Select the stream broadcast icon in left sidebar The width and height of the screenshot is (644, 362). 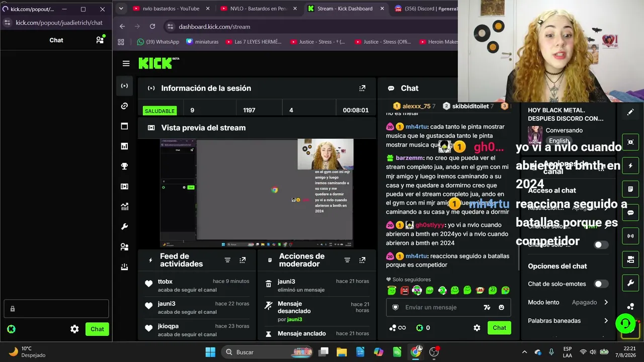point(124,86)
